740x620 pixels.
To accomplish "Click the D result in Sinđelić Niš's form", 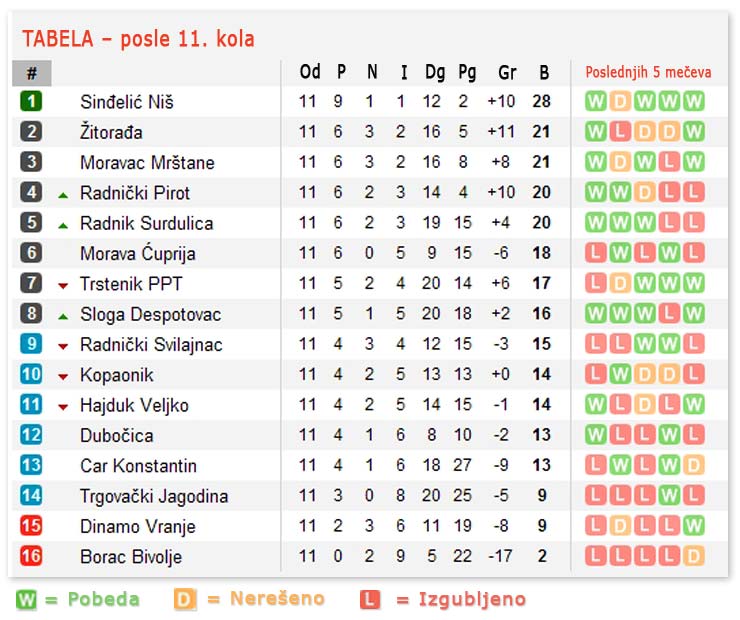I will (620, 101).
